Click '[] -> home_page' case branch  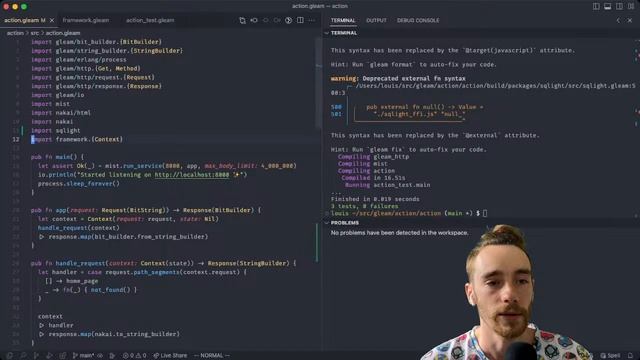pyautogui.click(x=71, y=281)
